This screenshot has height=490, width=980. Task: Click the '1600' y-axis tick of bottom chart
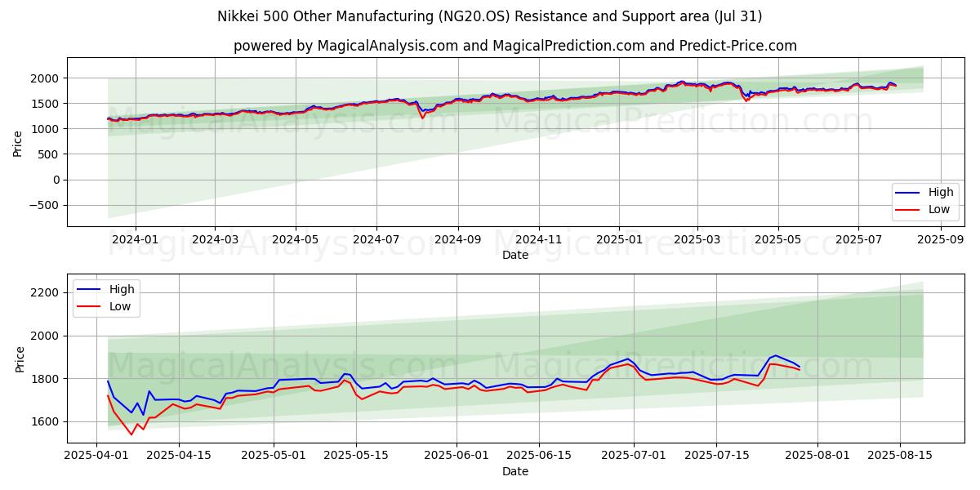point(47,422)
